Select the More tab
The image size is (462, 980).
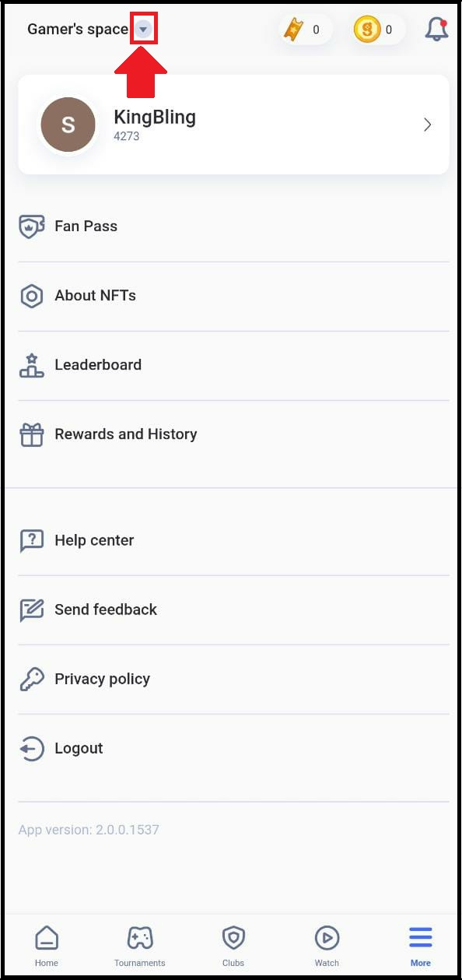click(x=420, y=946)
